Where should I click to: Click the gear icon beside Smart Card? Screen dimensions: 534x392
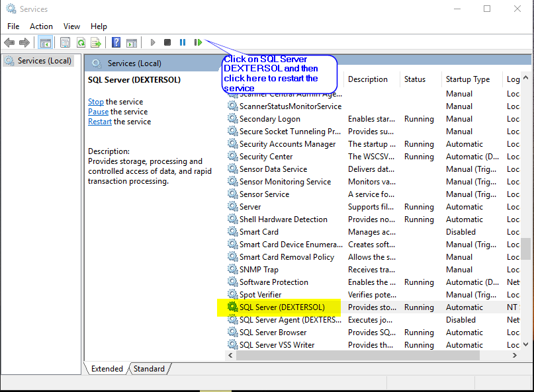pos(233,231)
